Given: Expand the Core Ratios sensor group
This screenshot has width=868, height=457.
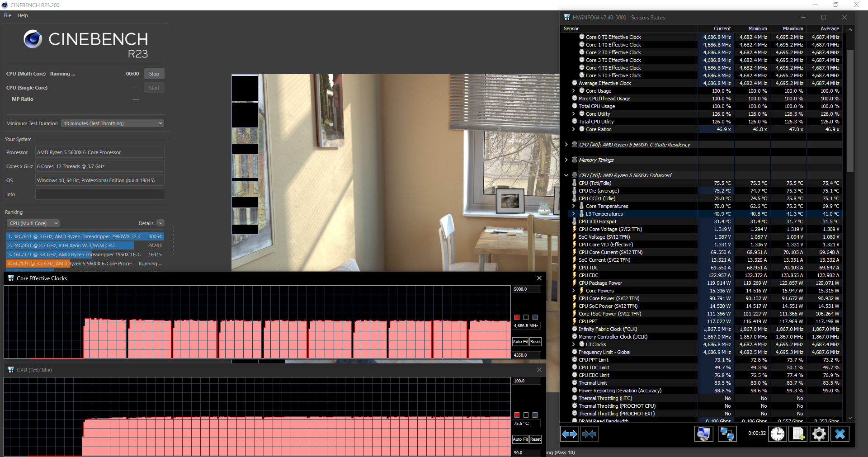Looking at the screenshot, I should point(574,129).
